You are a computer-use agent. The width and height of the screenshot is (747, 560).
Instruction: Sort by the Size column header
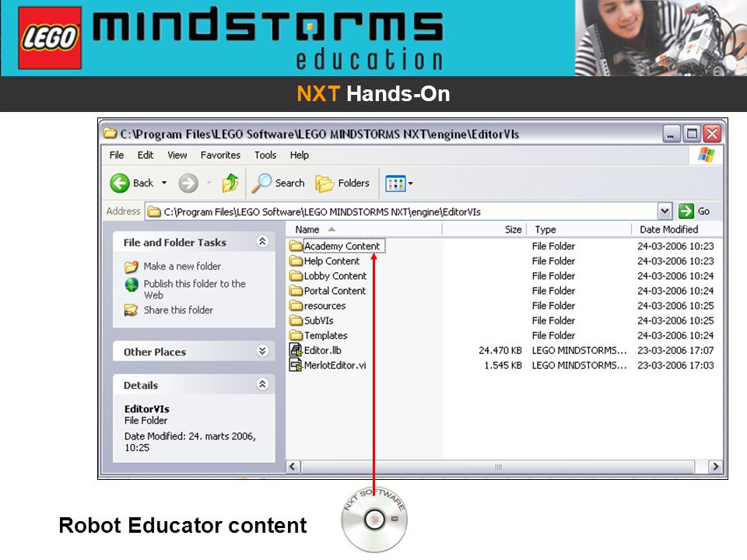pyautogui.click(x=485, y=229)
